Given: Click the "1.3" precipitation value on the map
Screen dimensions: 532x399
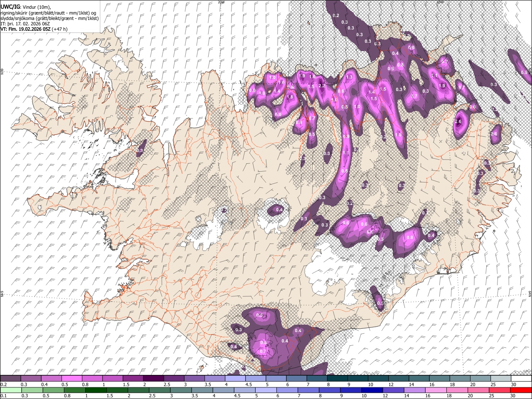Looking at the screenshot, I should 349,77.
